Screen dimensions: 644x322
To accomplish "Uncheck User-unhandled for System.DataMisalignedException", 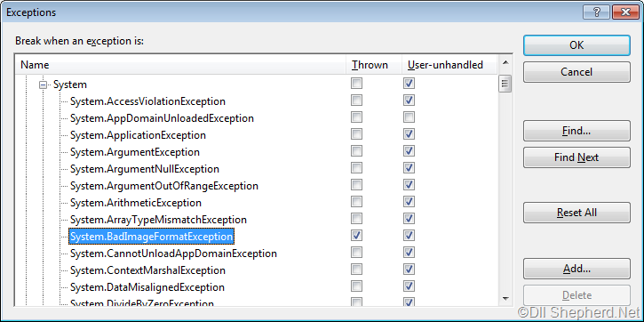I will [409, 286].
